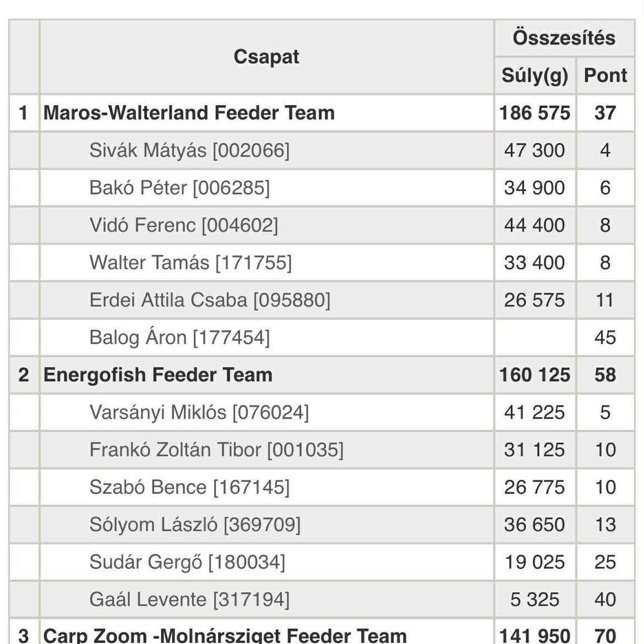Click Sólyom László [369709] entry
This screenshot has width=644, height=644.
(x=195, y=524)
